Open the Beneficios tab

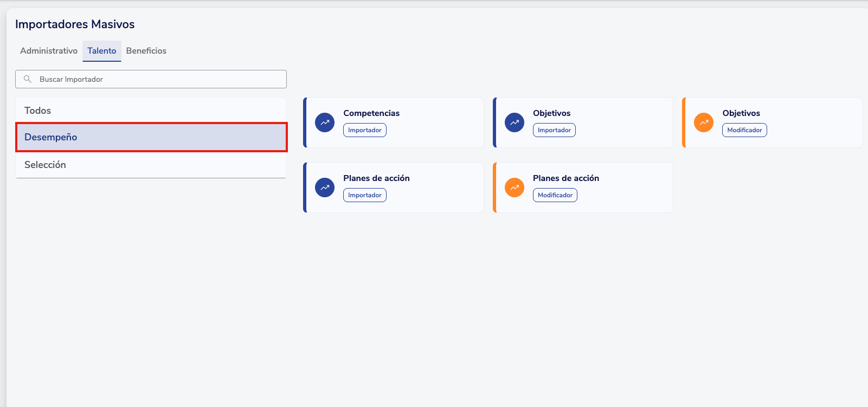click(x=146, y=51)
